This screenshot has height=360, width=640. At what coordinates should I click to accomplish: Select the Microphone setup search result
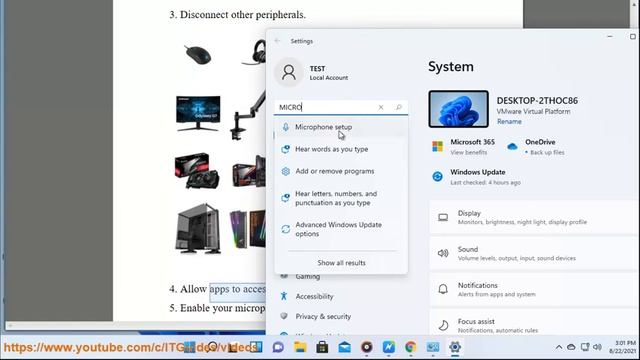(341, 127)
